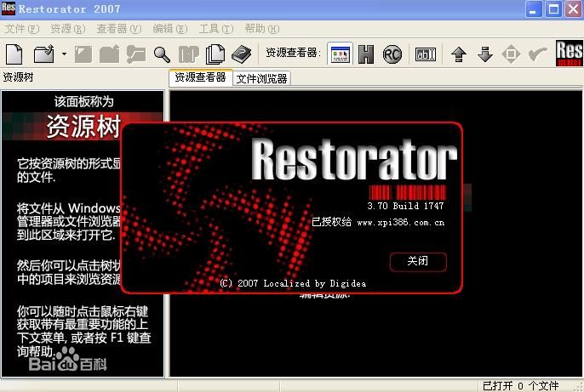Click the grayed grab resources icon
Screen dimensions: 584x392
point(188,54)
